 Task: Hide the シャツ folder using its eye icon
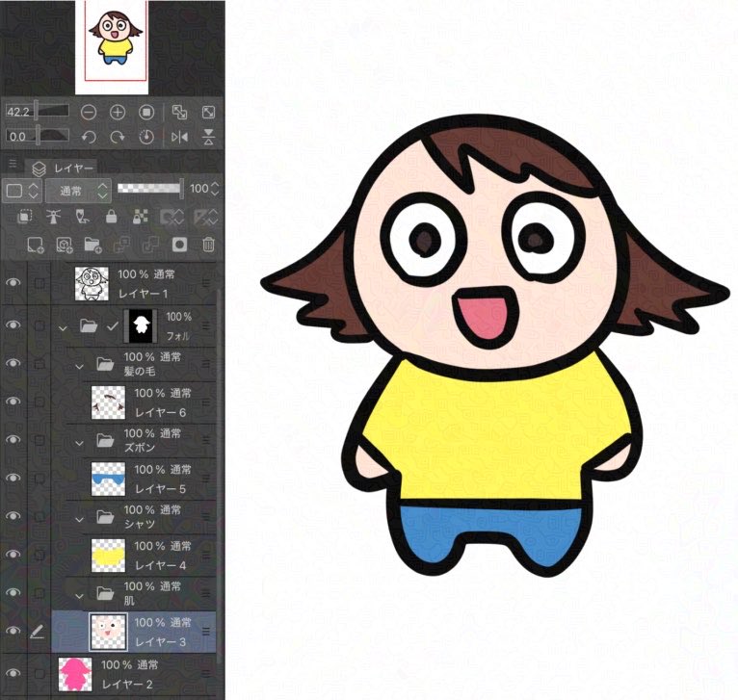coord(13,515)
